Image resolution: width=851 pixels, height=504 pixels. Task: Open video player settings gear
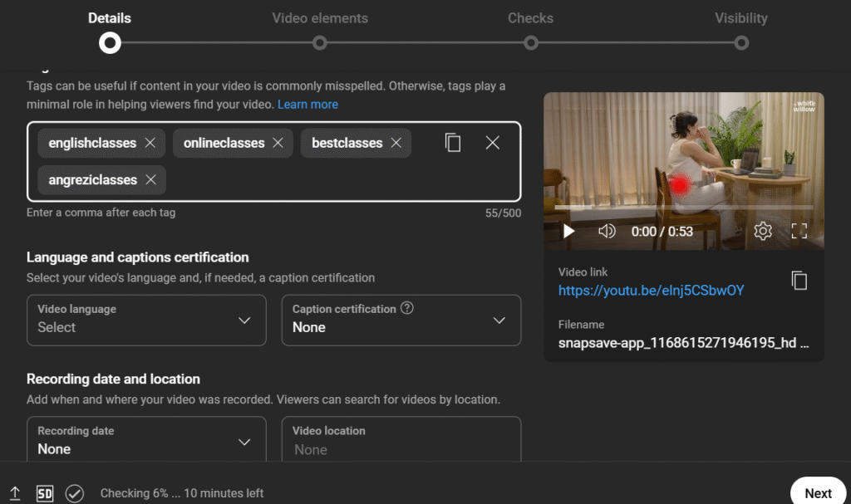click(763, 232)
